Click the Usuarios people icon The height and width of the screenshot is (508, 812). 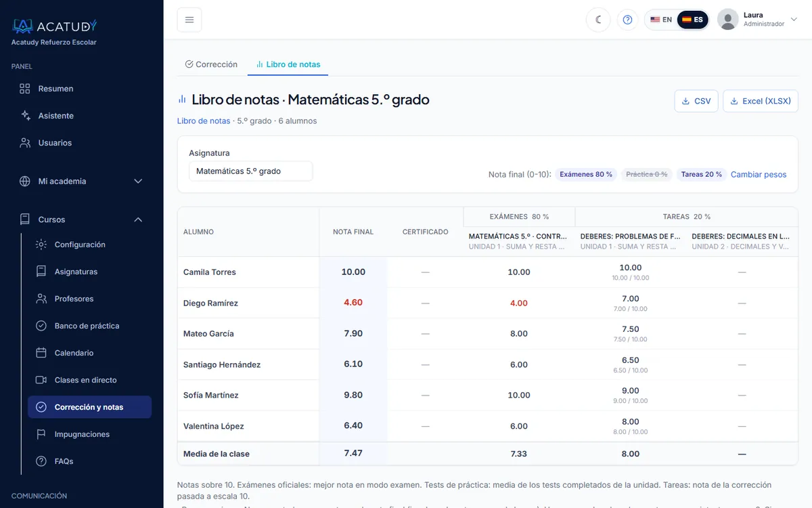tap(25, 143)
